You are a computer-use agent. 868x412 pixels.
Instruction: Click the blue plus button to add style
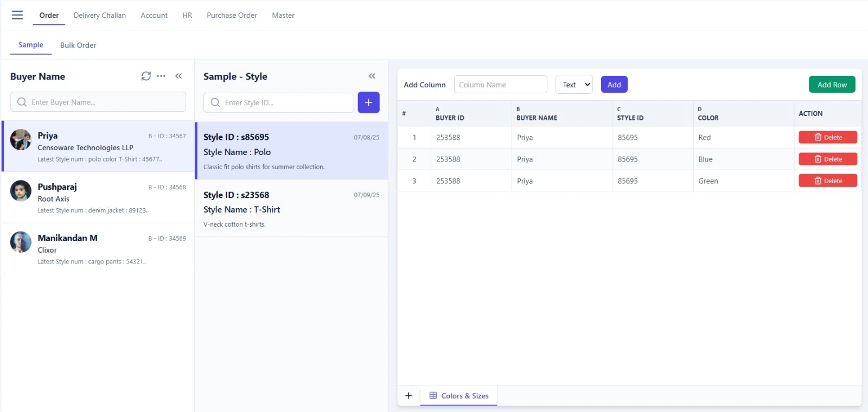368,102
